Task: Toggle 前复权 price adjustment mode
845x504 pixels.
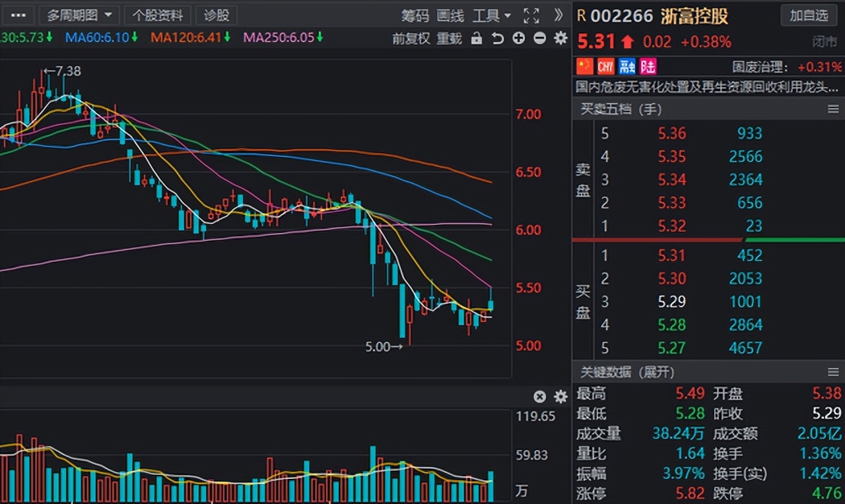Action: [x=411, y=38]
